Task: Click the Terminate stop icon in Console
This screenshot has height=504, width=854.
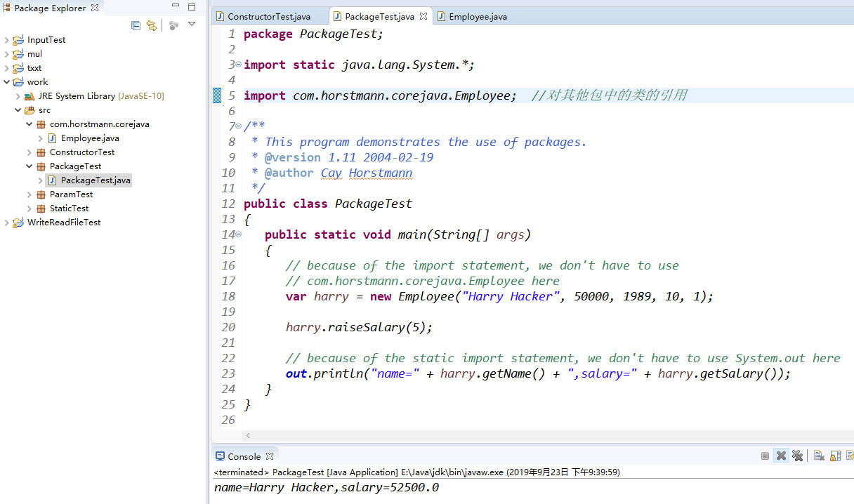Action: [765, 456]
